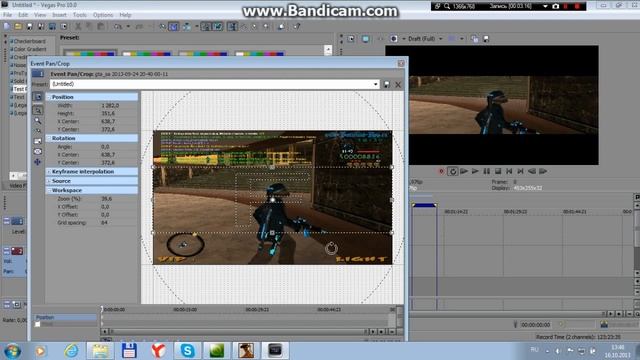This screenshot has width=640, height=360.
Task: Click Show Properties icon in Pan/Crop sidebar
Action: pos(38,97)
